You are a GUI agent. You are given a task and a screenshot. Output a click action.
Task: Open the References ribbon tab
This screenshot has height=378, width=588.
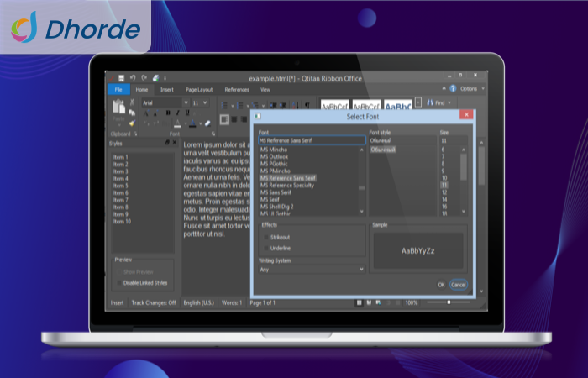click(237, 89)
